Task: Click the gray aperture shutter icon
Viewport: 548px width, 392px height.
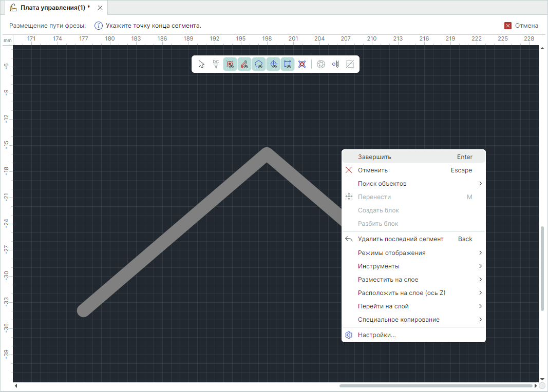Action: click(x=321, y=64)
